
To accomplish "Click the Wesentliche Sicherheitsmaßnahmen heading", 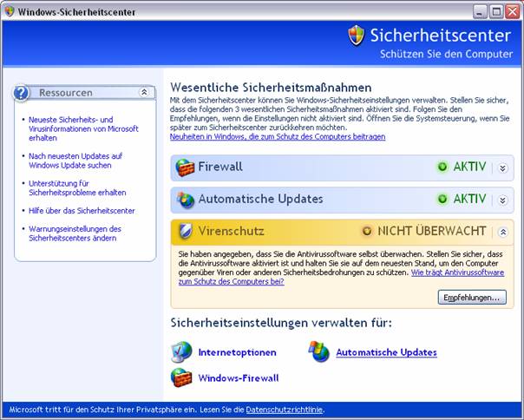I will pos(271,88).
